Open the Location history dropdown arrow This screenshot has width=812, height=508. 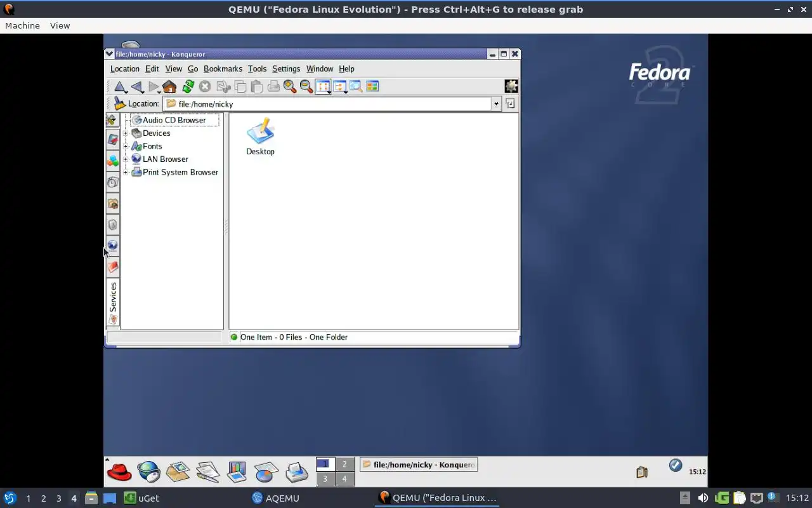point(496,104)
